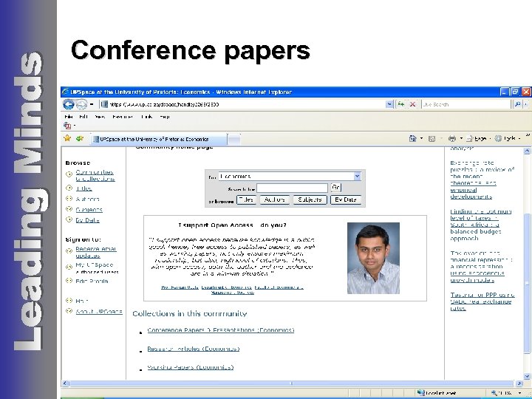Click the bullet icon beside Titles in Browse
This screenshot has height=399, width=532.
tap(69, 188)
